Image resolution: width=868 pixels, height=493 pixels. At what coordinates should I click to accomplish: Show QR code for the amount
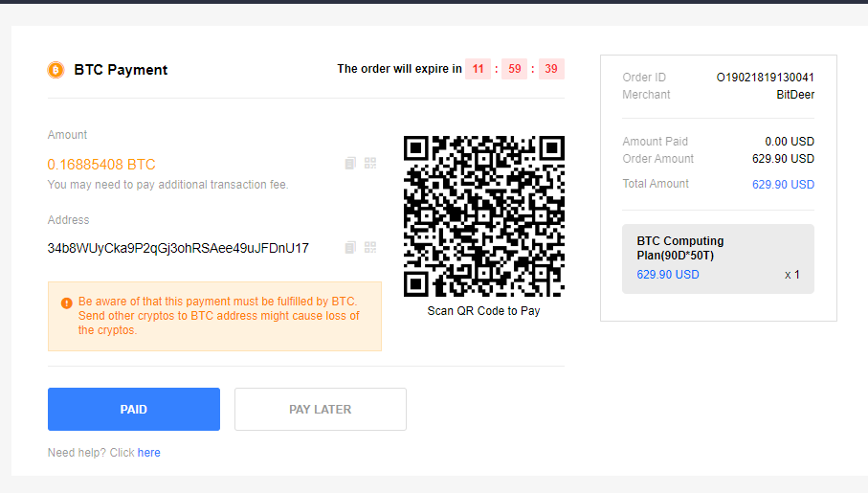point(370,163)
